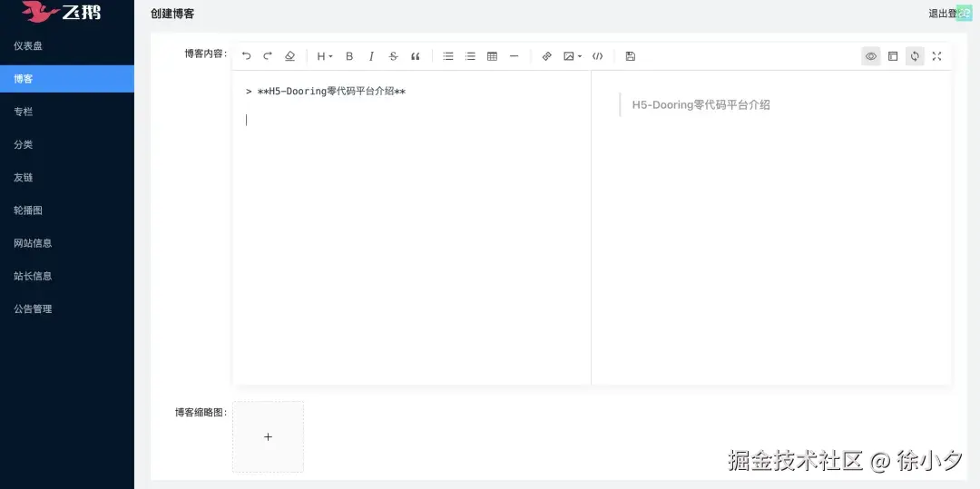Click the previewed quote H5-Dooring零代码平台介绍

[x=701, y=105]
